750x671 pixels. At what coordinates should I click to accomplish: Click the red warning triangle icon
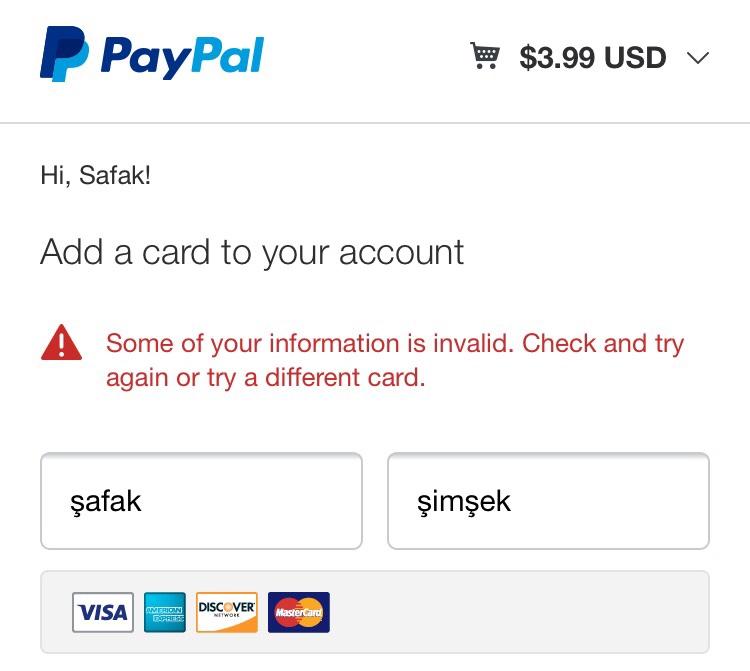pos(61,344)
